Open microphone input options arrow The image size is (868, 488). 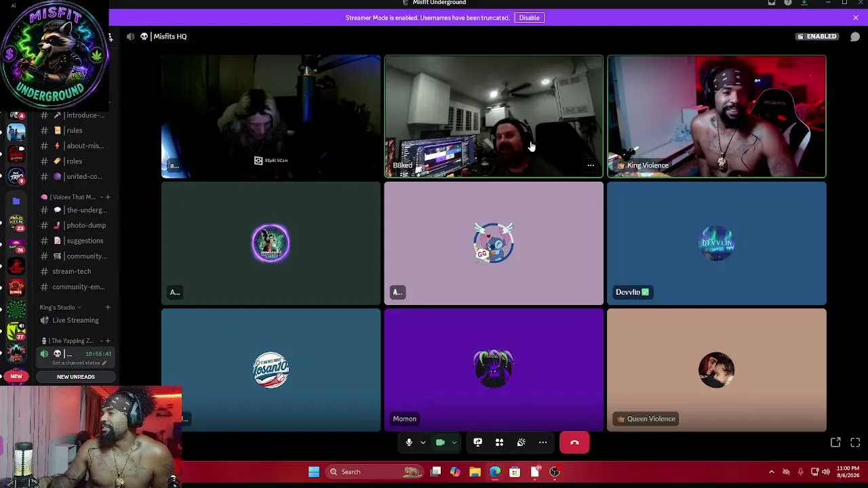(422, 443)
